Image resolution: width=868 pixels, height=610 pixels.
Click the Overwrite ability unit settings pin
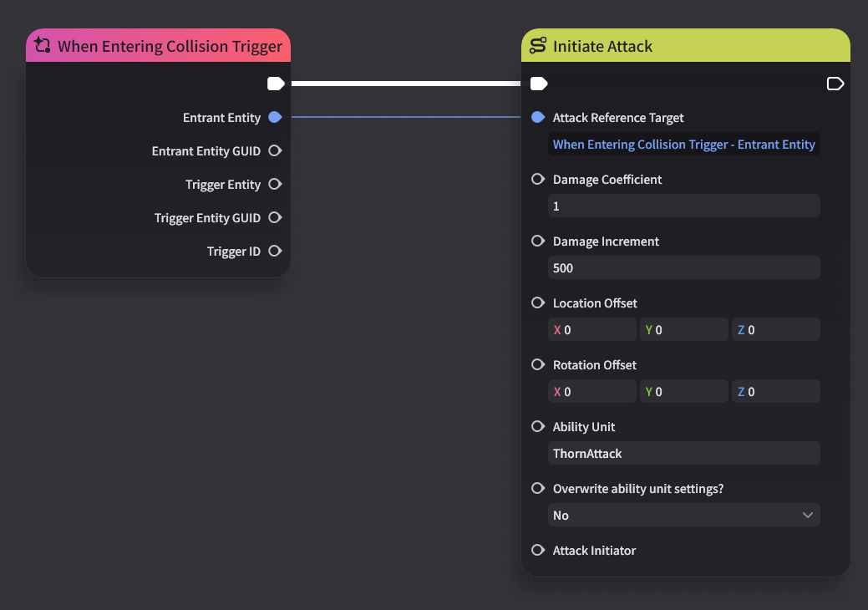click(x=537, y=488)
